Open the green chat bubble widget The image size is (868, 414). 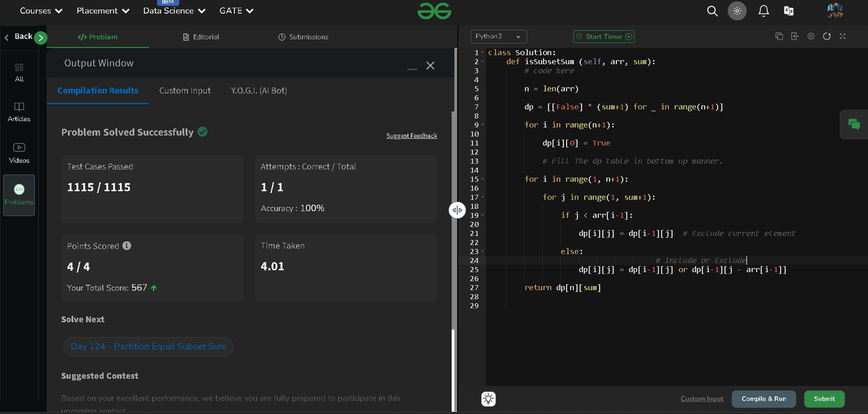pos(854,124)
